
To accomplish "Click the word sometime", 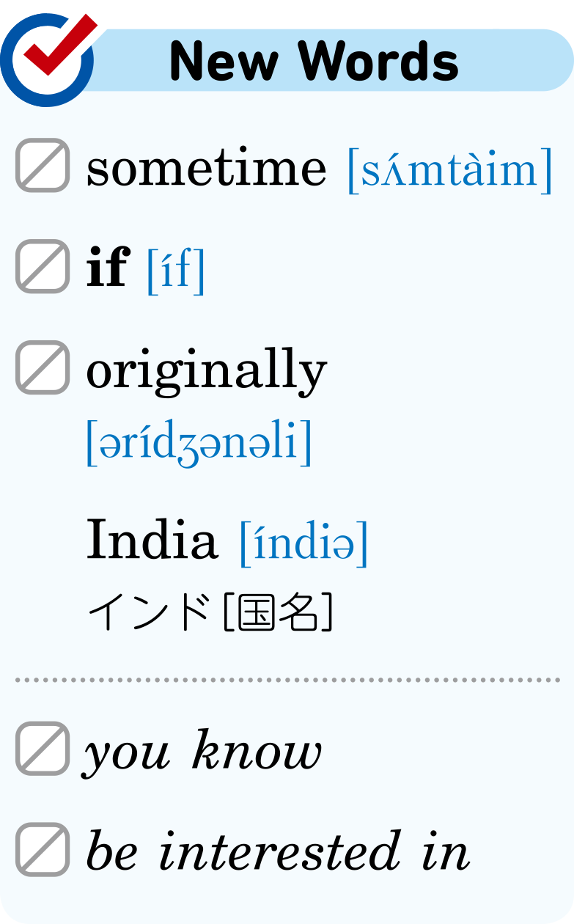I will pyautogui.click(x=207, y=167).
